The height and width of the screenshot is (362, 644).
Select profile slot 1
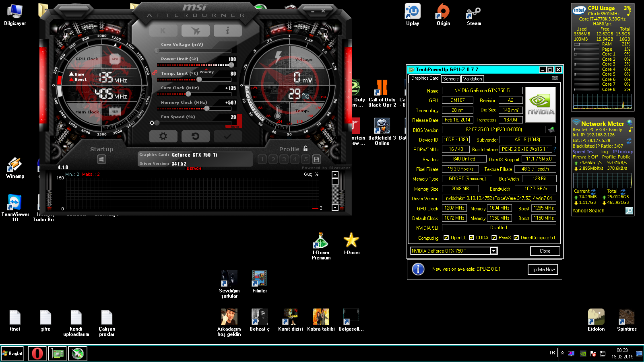tap(262, 159)
